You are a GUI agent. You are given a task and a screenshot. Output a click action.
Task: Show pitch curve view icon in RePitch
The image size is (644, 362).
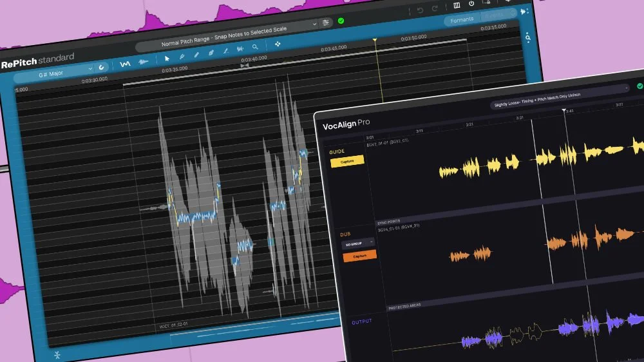click(x=125, y=64)
